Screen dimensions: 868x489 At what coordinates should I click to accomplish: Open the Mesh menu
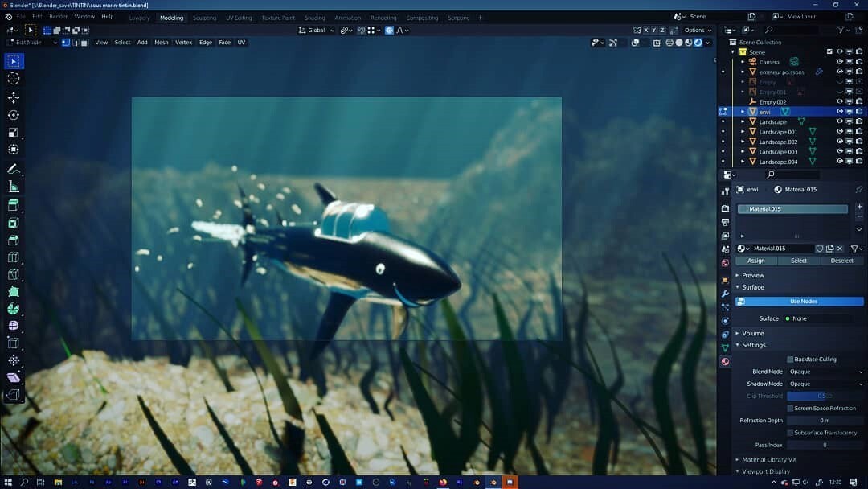(x=161, y=43)
